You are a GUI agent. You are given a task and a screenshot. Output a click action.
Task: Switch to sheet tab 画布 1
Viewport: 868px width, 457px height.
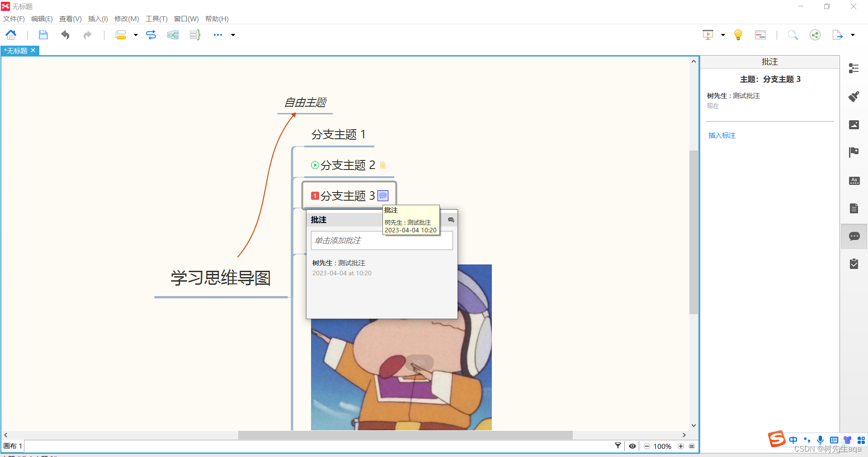13,446
